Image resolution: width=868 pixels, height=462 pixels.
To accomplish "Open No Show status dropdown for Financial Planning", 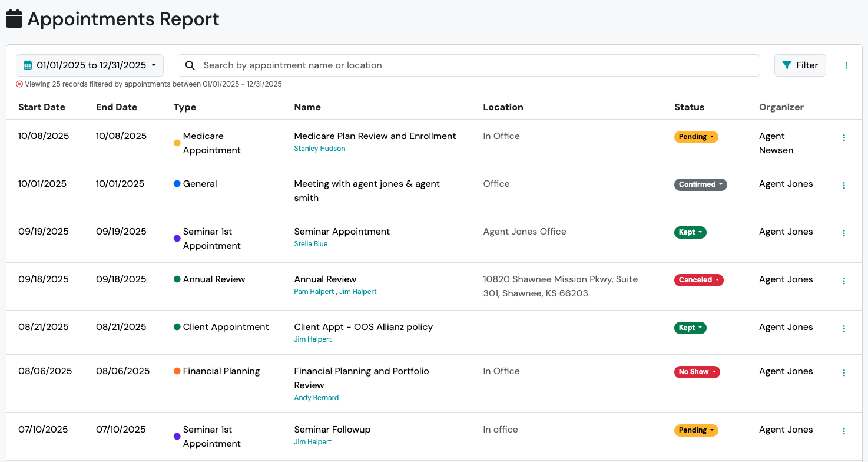I will 697,372.
